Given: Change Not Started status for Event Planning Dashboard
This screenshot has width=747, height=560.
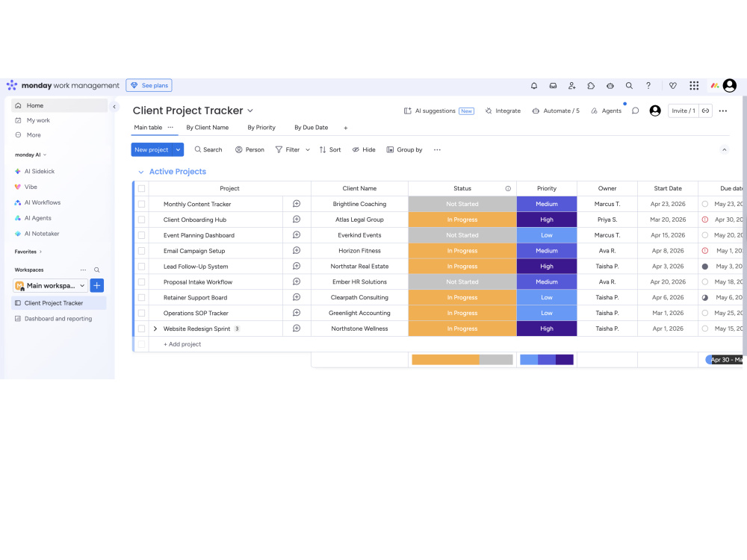Looking at the screenshot, I should [462, 235].
